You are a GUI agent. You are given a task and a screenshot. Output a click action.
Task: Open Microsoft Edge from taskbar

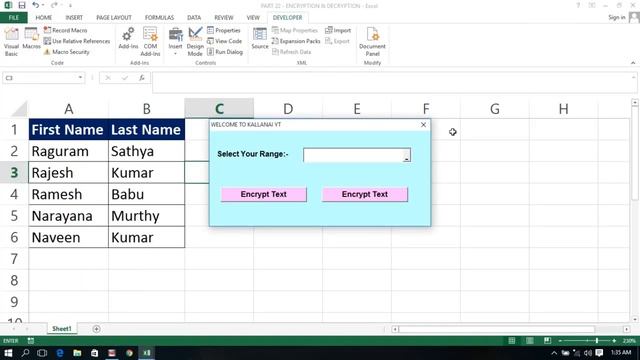[x=60, y=353]
